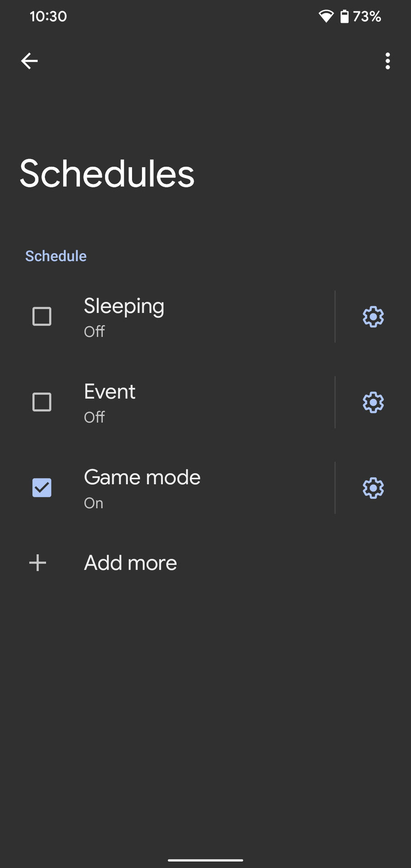Open Game mode settings gear
Viewport: 411px width, 868px height.
pyautogui.click(x=373, y=488)
